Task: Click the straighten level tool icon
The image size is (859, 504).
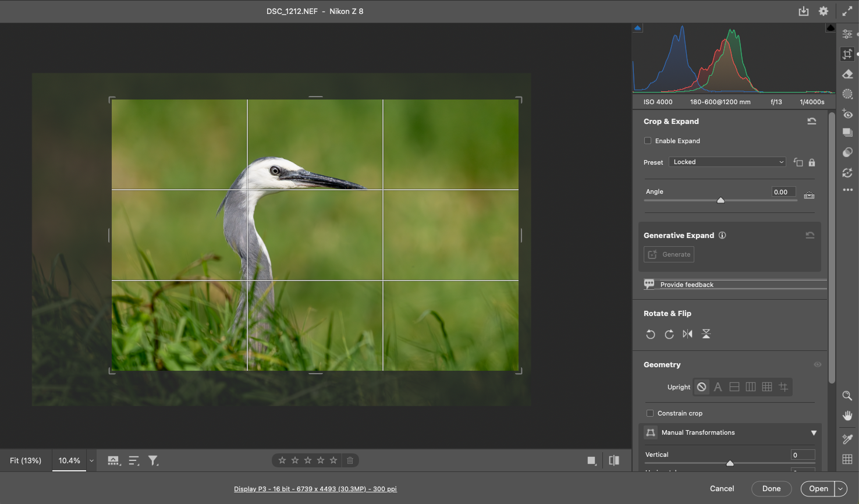Action: tap(809, 195)
